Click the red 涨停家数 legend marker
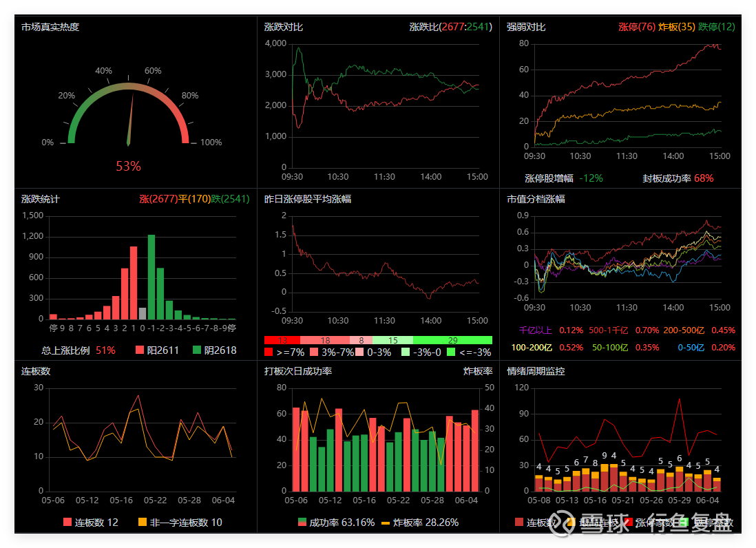Screen dimensions: 756x548 click(x=627, y=523)
